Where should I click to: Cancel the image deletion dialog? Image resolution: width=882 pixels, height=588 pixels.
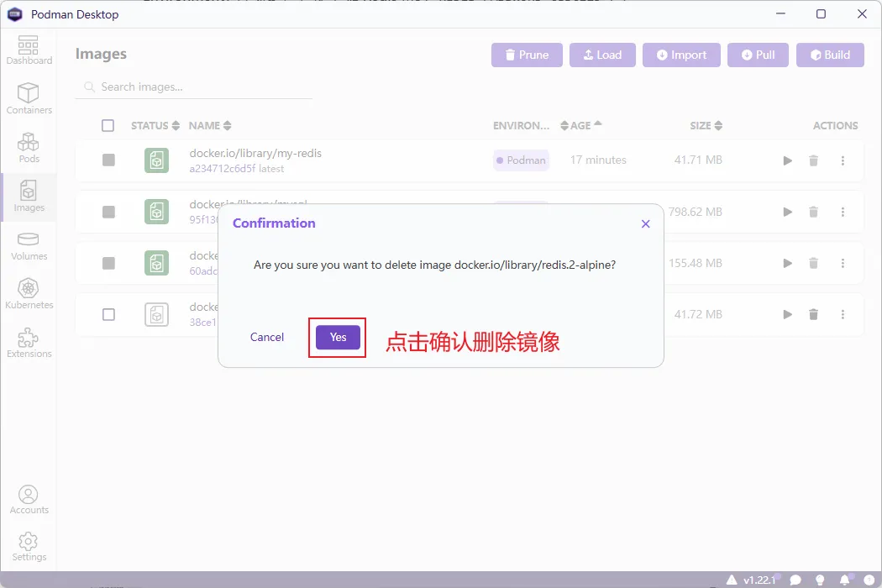point(266,337)
